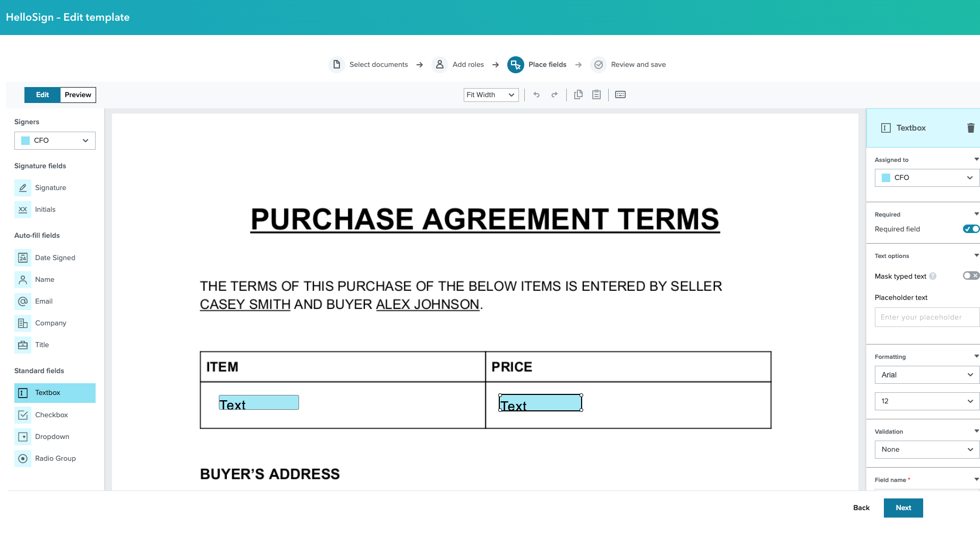This screenshot has height=551, width=980.
Task: Disable the Required field toggle
Action: point(971,229)
